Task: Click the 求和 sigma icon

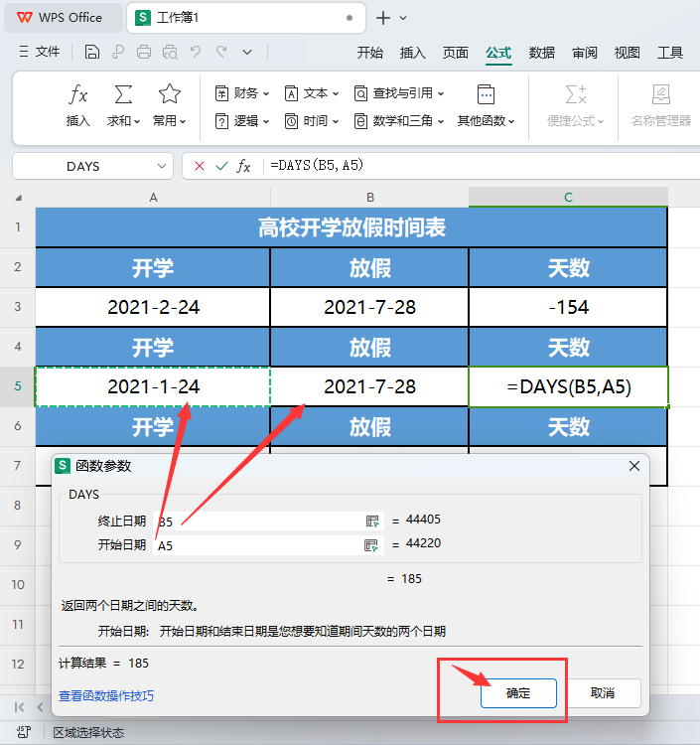Action: pos(123,94)
